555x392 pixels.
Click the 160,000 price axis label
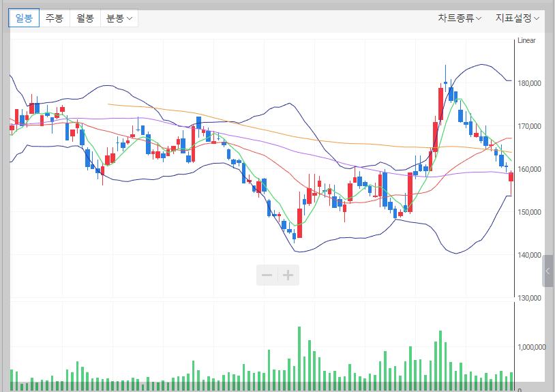point(529,169)
